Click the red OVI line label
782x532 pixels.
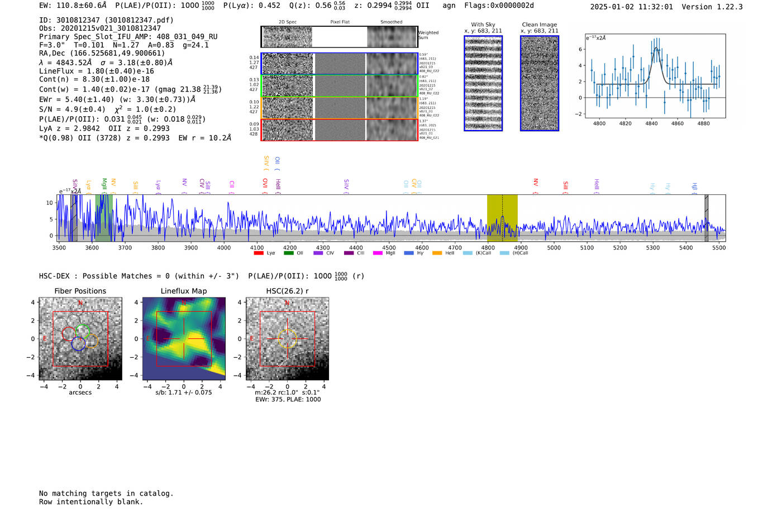click(x=265, y=185)
